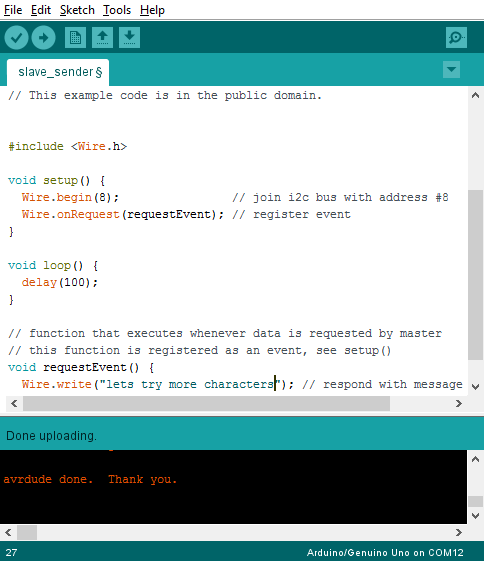The width and height of the screenshot is (484, 561).
Task: Click editor horizontal scrollbar right arrow
Action: click(x=459, y=404)
